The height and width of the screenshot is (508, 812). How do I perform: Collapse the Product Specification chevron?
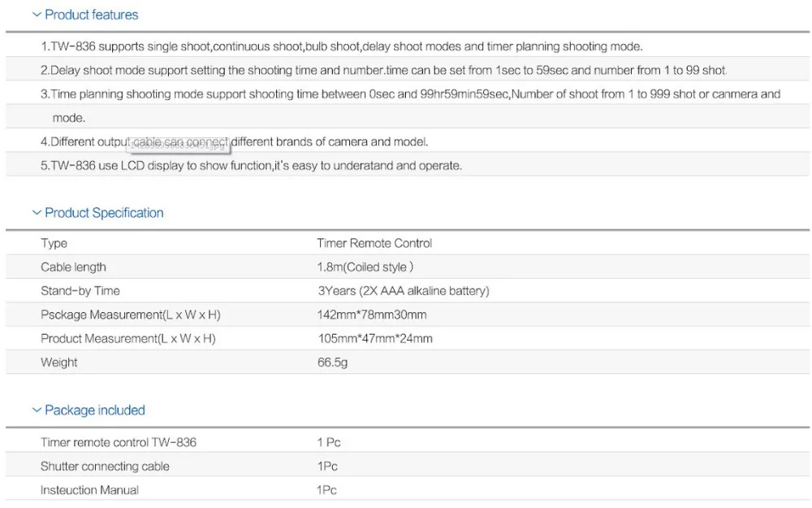point(37,212)
